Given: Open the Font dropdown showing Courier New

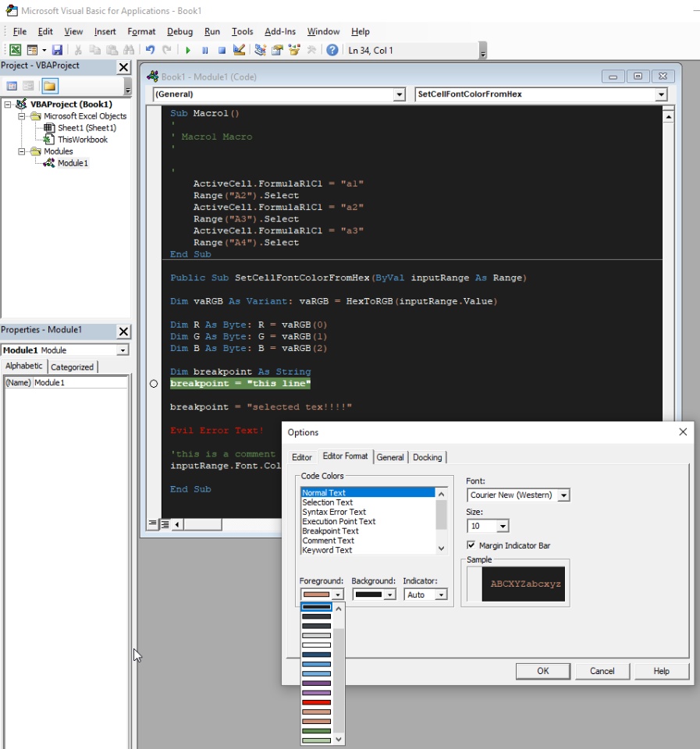Looking at the screenshot, I should (563, 495).
